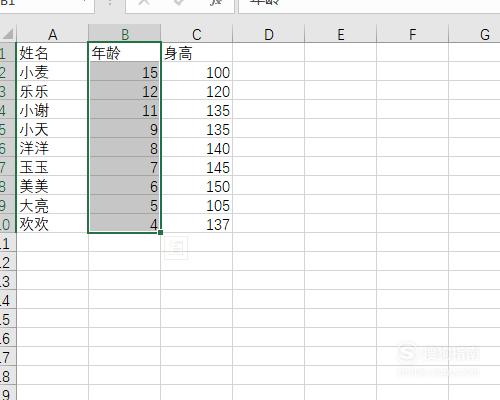Select column D header
The image size is (500, 400).
pyautogui.click(x=269, y=34)
